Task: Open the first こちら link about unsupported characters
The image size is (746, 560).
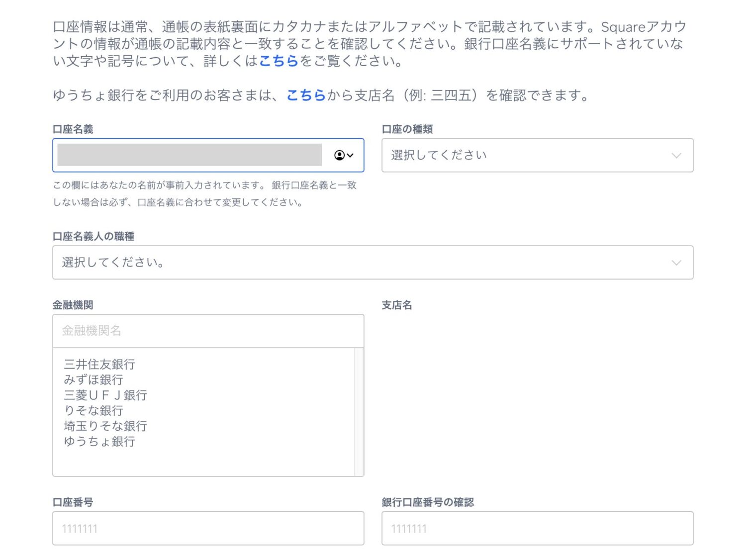Action: (x=279, y=62)
